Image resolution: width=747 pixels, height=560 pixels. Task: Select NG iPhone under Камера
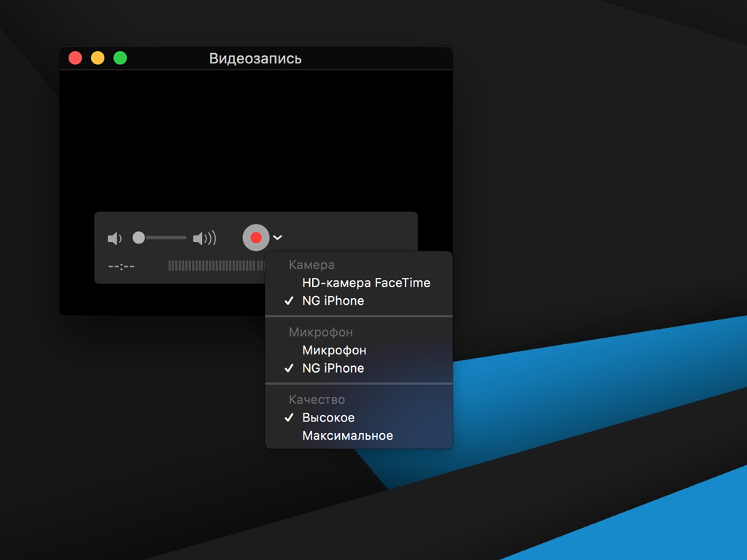(359, 301)
